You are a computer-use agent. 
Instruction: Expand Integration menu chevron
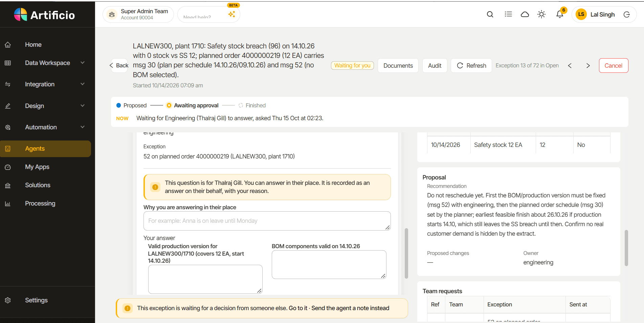pyautogui.click(x=83, y=84)
